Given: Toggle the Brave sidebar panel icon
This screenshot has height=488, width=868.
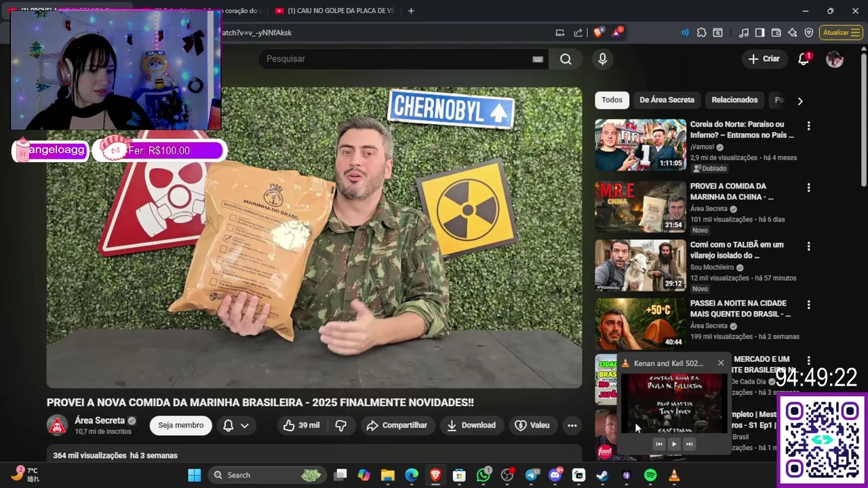Looking at the screenshot, I should click(x=760, y=33).
